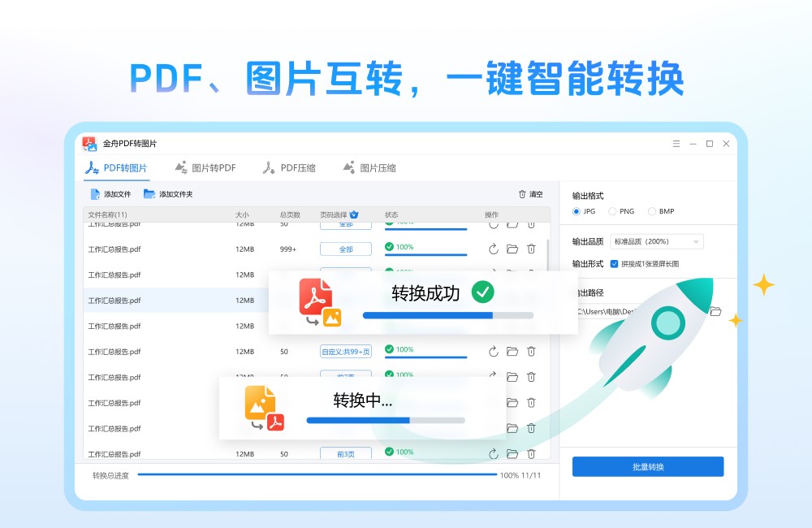Open the 前3页 page selector on the last row
The height and width of the screenshot is (528, 812).
click(344, 453)
